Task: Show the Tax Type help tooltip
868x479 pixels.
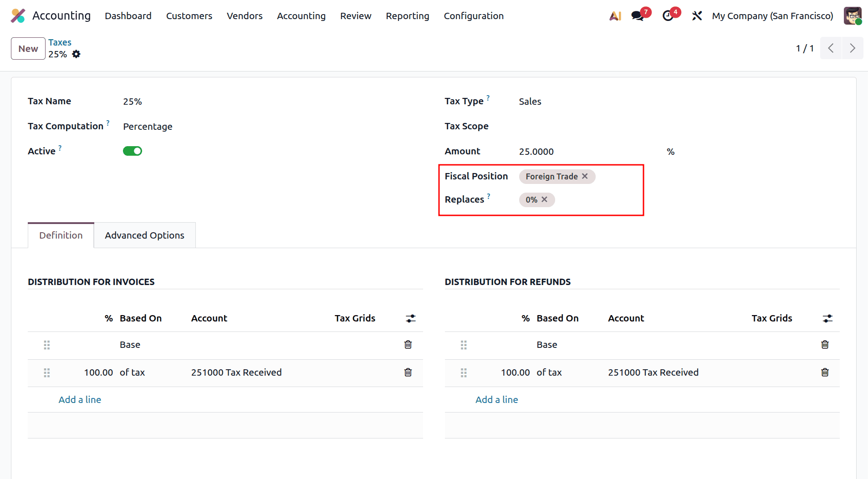Action: tap(488, 98)
